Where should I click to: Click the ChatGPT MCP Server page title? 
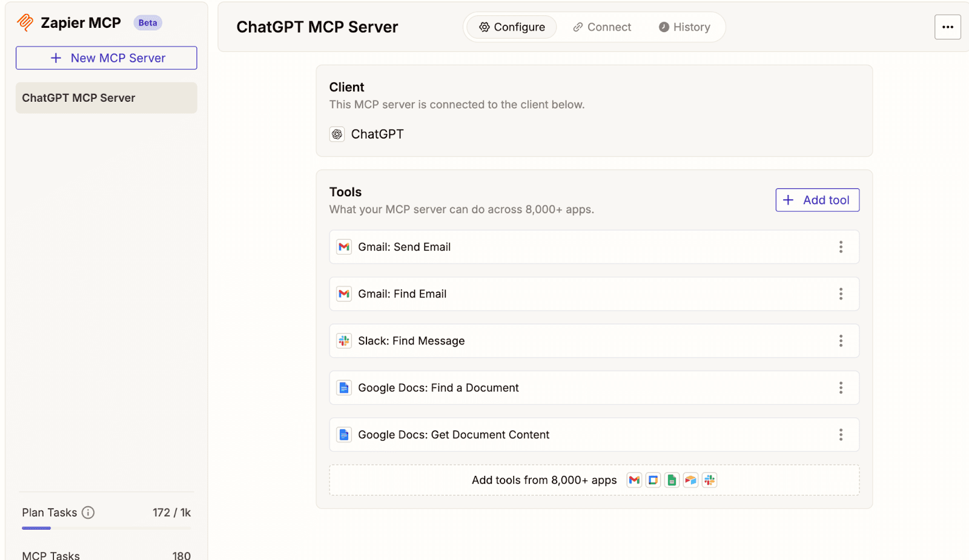(317, 27)
